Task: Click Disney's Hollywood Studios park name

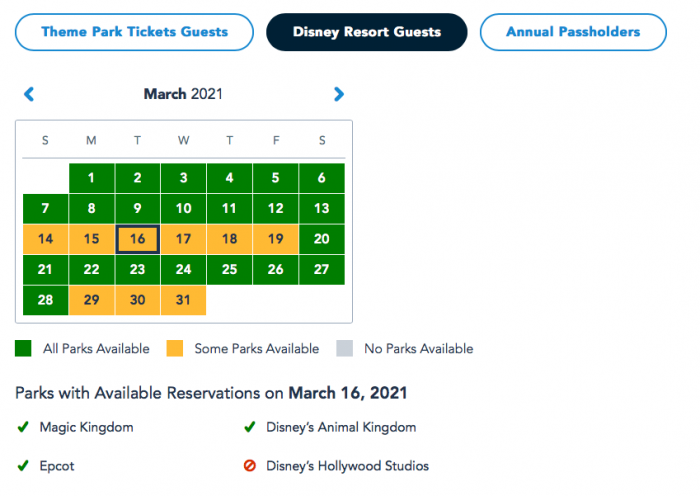Action: pos(347,466)
